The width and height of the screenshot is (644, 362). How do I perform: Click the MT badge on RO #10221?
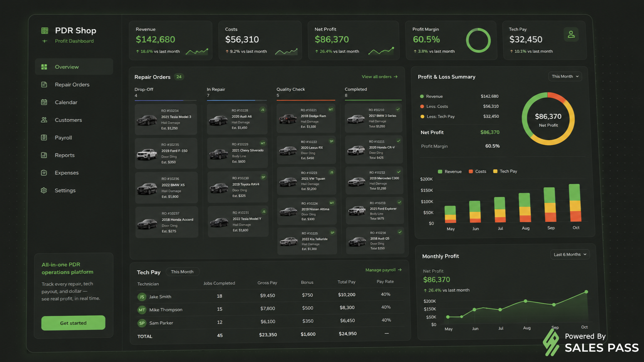point(331,110)
